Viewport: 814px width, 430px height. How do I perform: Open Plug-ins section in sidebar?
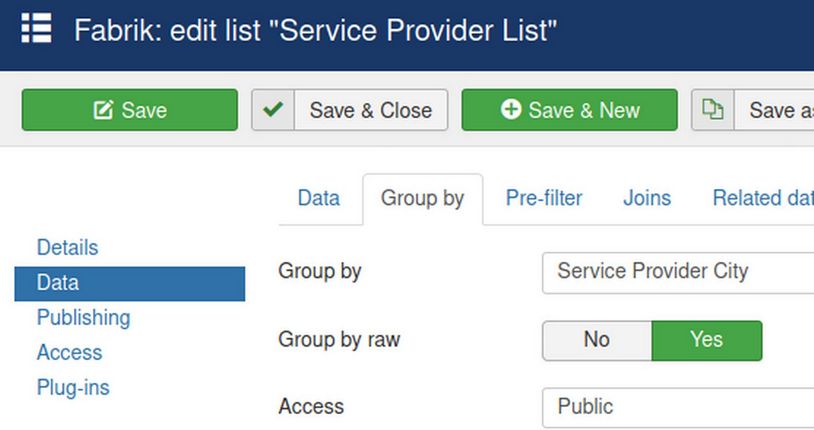pos(73,387)
